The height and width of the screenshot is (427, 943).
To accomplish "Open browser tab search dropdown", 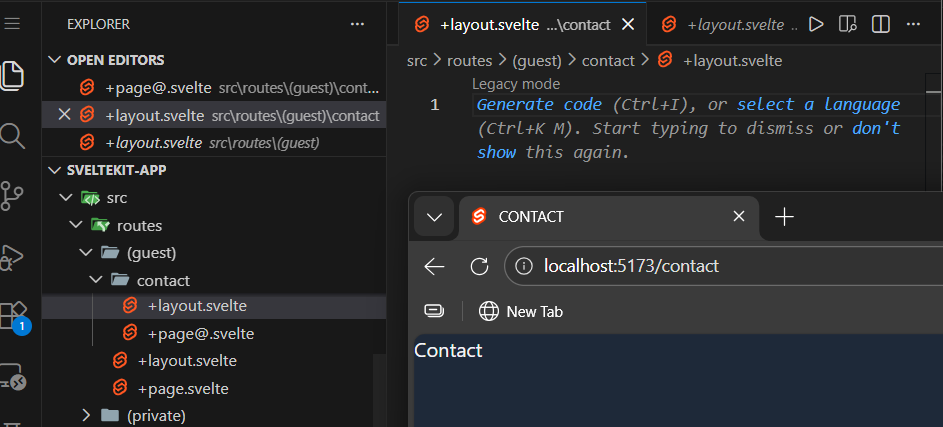I will pyautogui.click(x=434, y=217).
